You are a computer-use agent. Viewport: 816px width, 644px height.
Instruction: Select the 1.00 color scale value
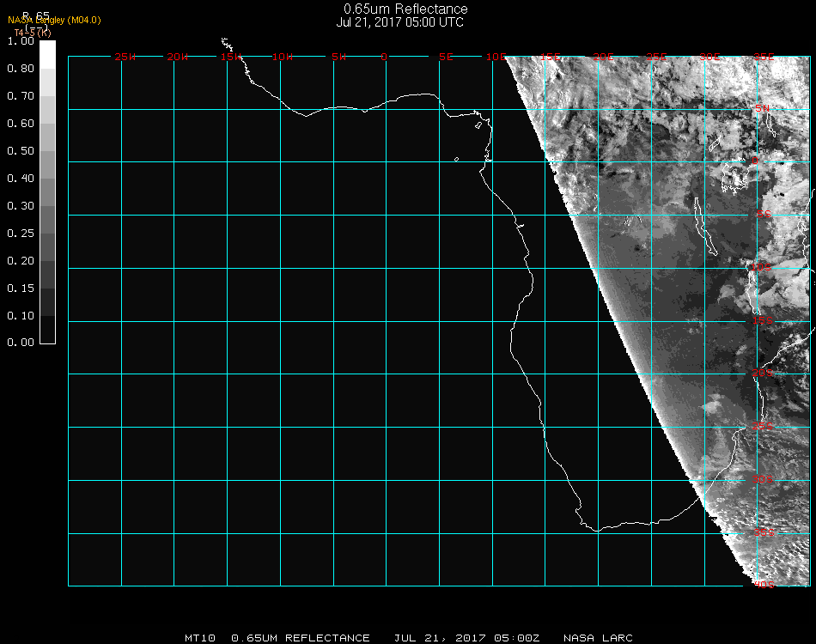coord(21,41)
